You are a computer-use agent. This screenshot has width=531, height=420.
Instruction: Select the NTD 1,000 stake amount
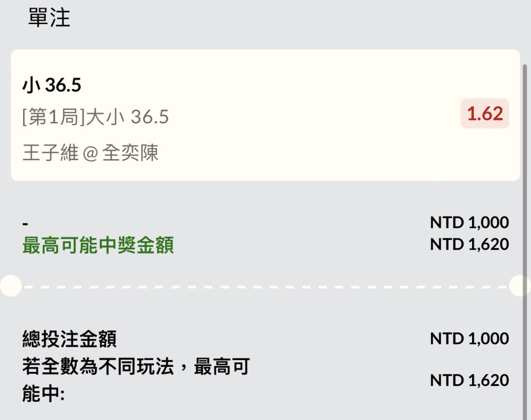click(x=470, y=223)
